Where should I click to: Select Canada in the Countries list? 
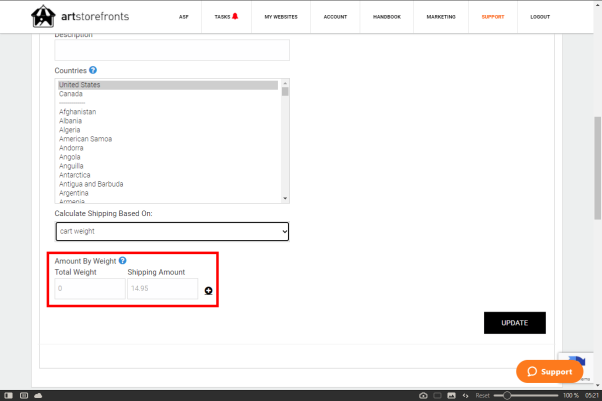coord(71,94)
